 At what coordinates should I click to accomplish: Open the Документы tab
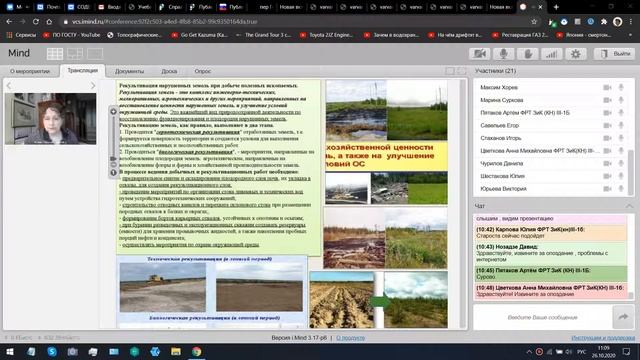point(129,71)
